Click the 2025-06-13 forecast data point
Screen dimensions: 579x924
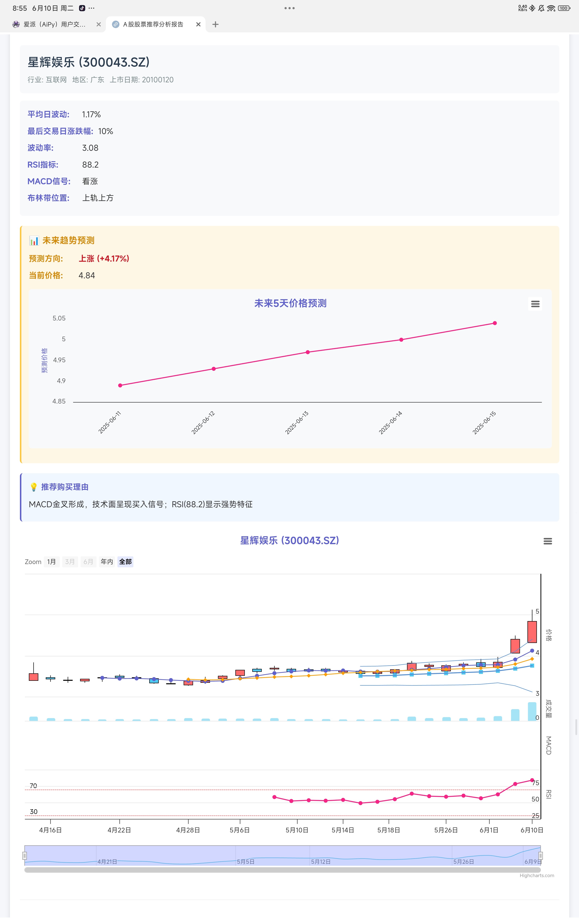point(307,352)
